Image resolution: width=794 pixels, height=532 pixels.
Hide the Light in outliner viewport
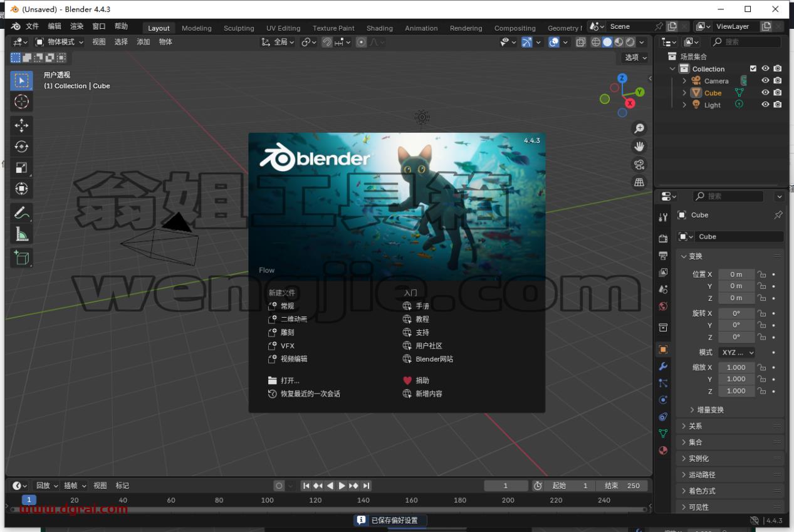pyautogui.click(x=765, y=105)
